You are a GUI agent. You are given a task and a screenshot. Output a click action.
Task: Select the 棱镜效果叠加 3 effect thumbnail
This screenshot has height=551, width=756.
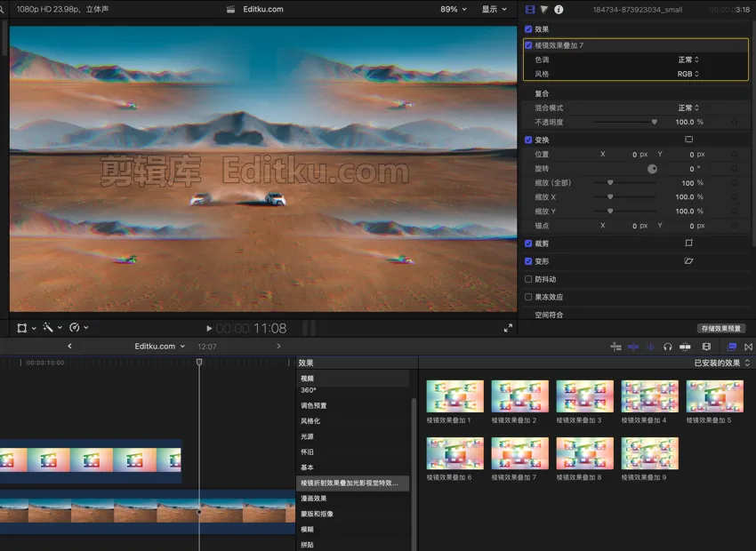tap(584, 396)
